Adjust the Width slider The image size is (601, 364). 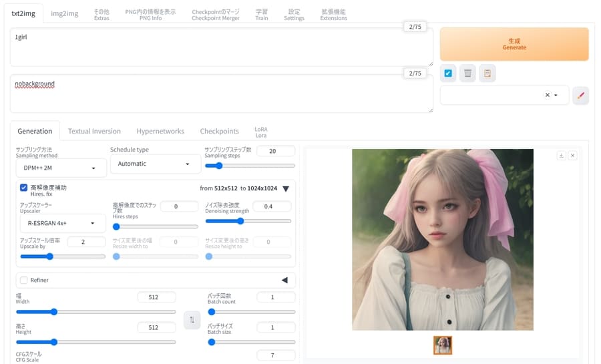pos(95,312)
